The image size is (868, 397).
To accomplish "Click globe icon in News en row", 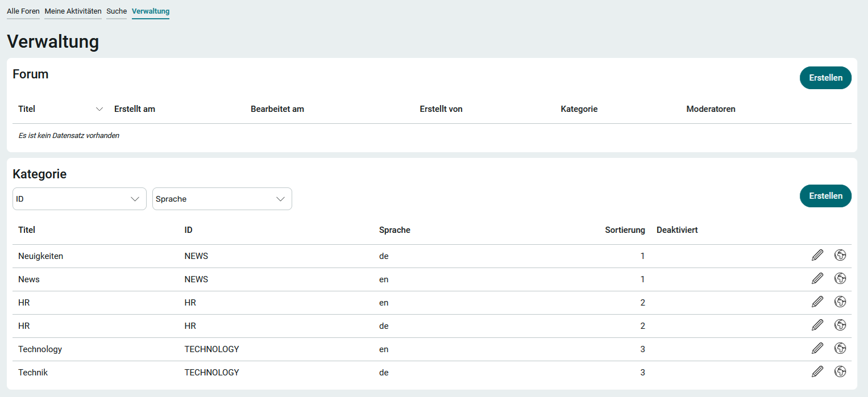I will (x=840, y=279).
